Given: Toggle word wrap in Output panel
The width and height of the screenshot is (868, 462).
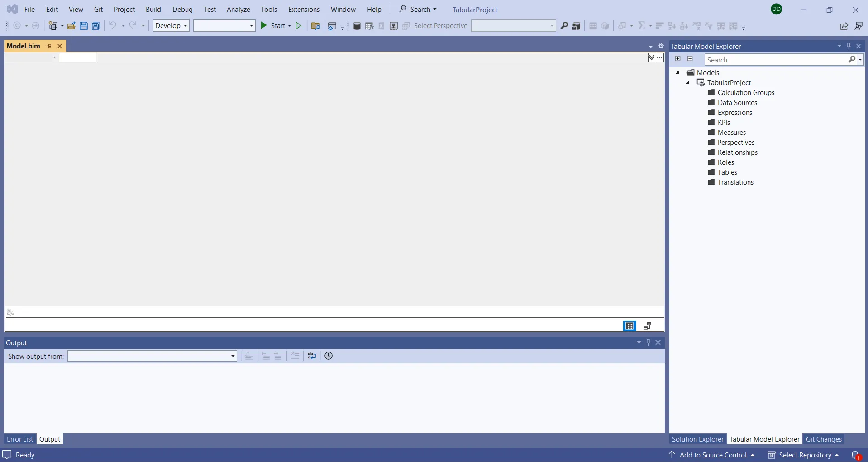Looking at the screenshot, I should tap(312, 356).
